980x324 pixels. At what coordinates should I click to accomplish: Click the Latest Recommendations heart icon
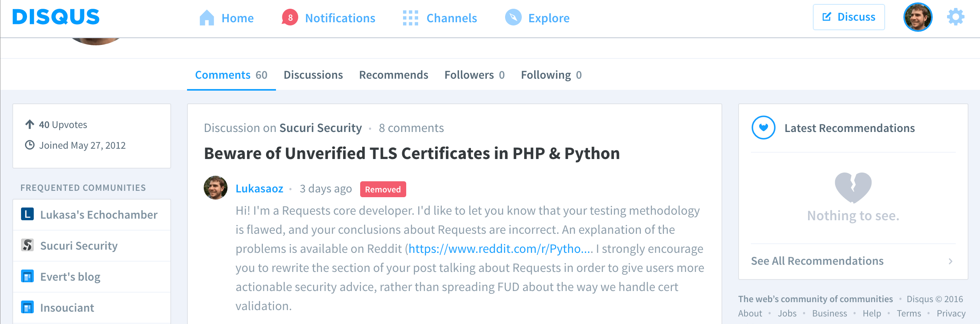coord(763,128)
